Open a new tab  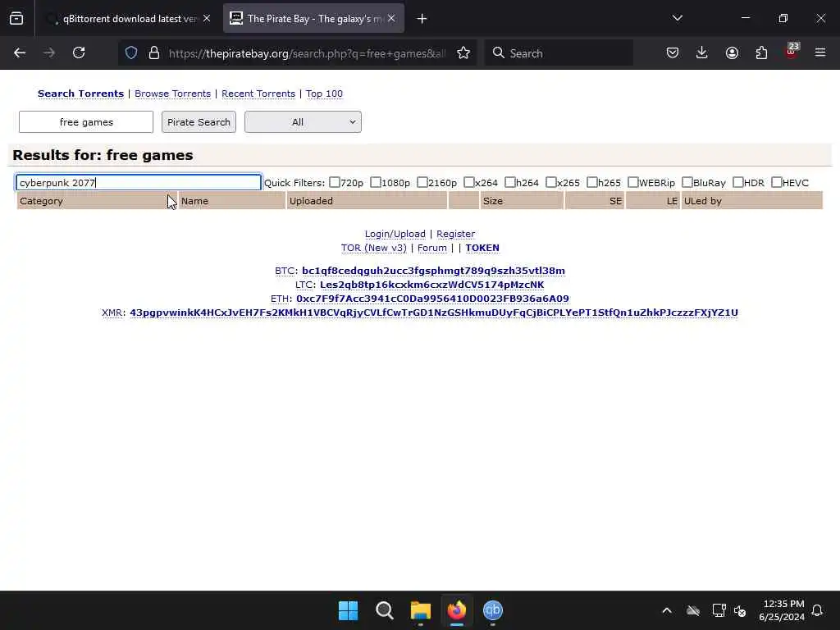(422, 19)
